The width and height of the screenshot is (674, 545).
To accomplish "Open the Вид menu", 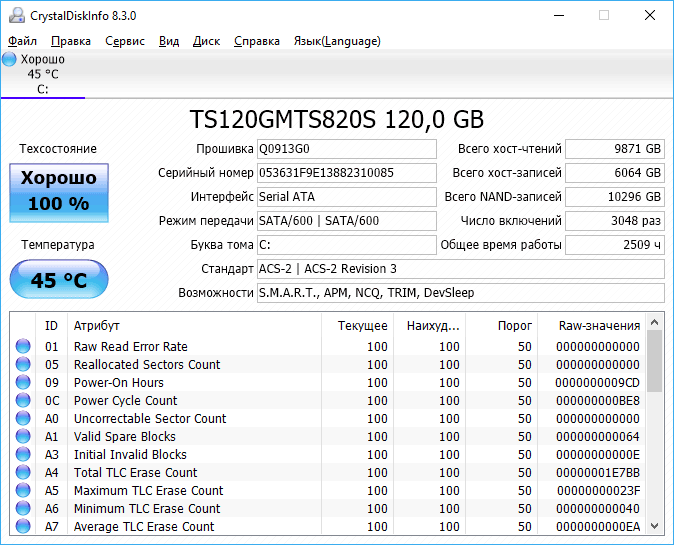I will [x=169, y=41].
